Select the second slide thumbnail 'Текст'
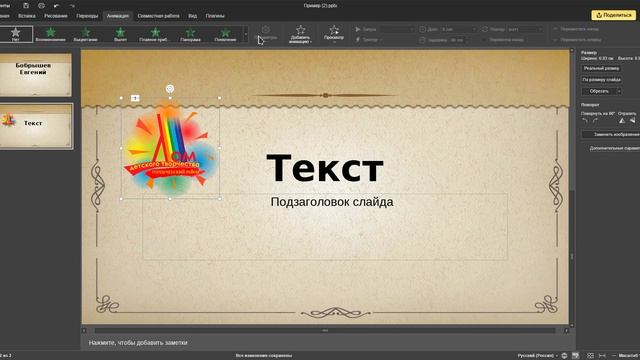 coord(36,126)
